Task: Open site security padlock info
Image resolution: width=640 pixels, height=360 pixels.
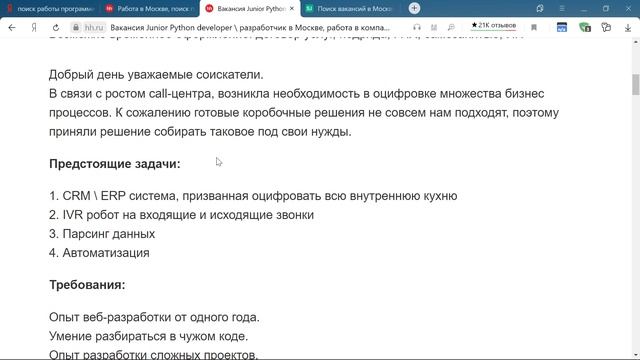Action: [76, 27]
